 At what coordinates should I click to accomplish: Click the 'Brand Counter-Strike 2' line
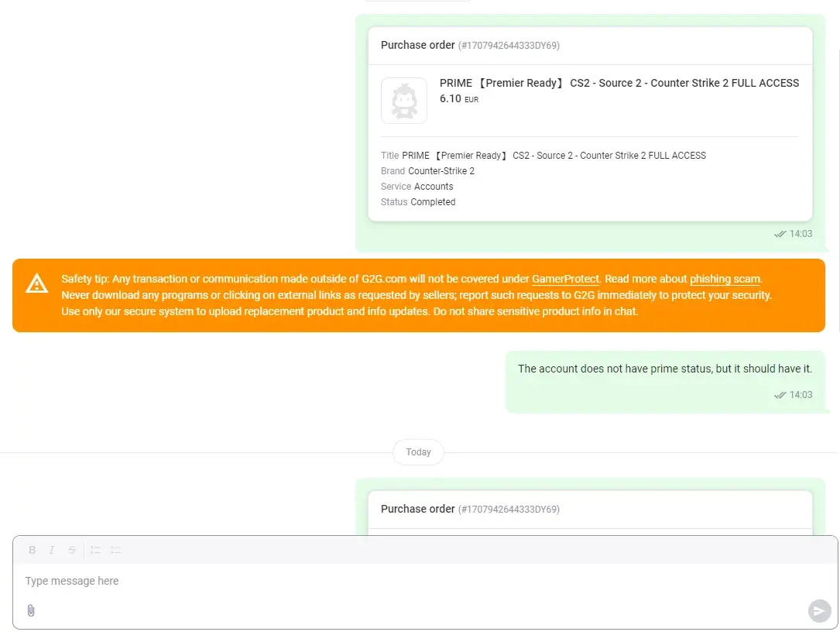pos(427,171)
